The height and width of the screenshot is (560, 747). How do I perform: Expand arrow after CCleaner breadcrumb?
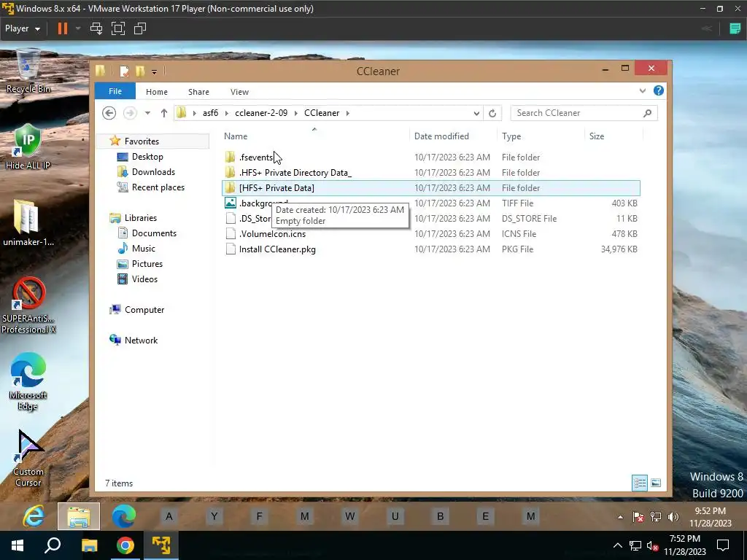click(x=348, y=113)
